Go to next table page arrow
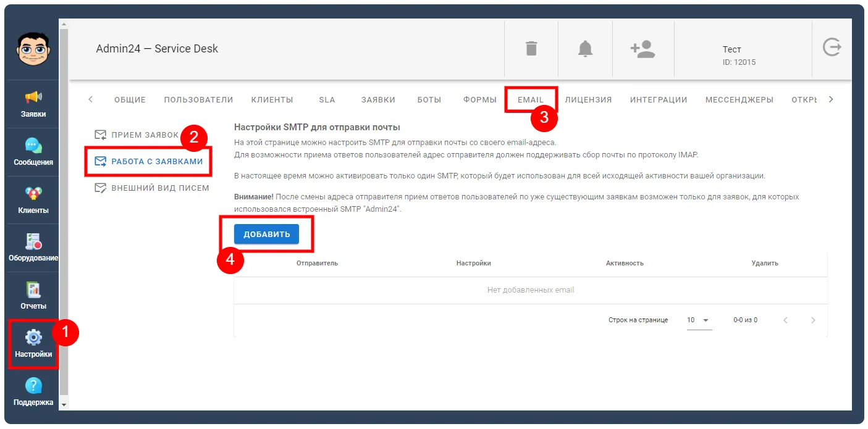The height and width of the screenshot is (429, 868). point(813,320)
